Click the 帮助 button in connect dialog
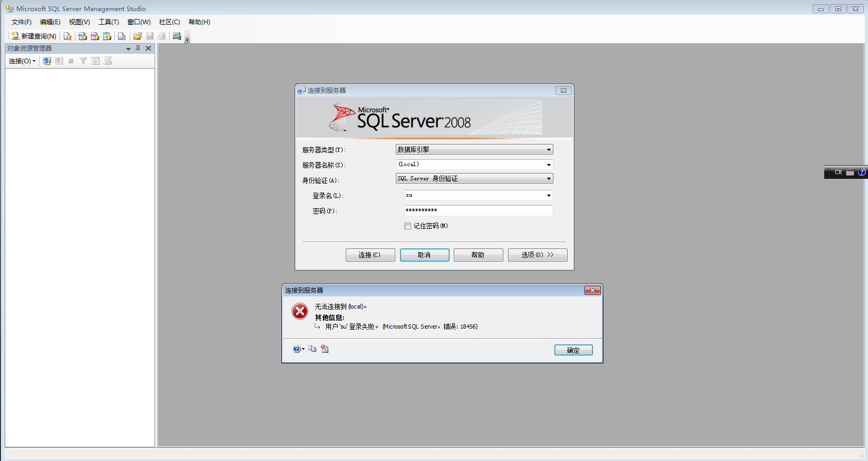 (478, 255)
